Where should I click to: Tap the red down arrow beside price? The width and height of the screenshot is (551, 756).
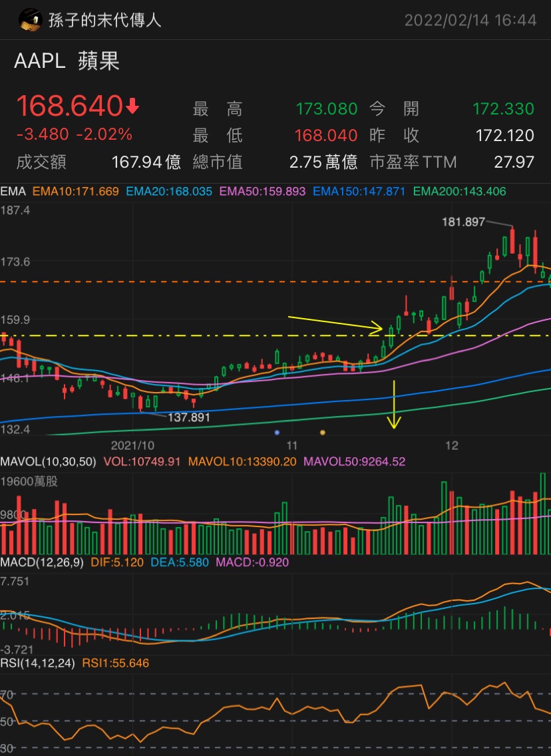click(x=132, y=106)
